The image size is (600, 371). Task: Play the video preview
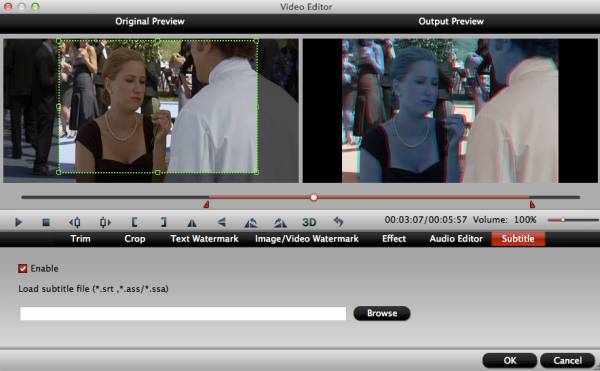coord(18,222)
